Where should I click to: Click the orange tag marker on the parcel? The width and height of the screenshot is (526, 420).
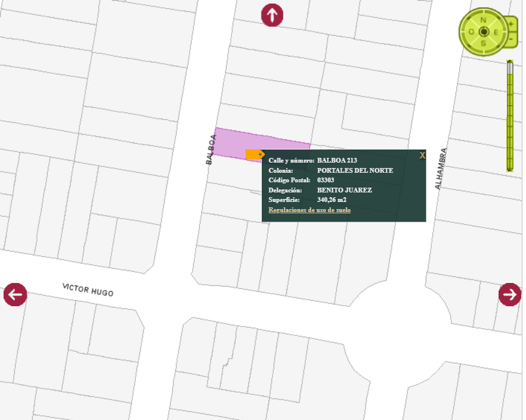coord(255,154)
